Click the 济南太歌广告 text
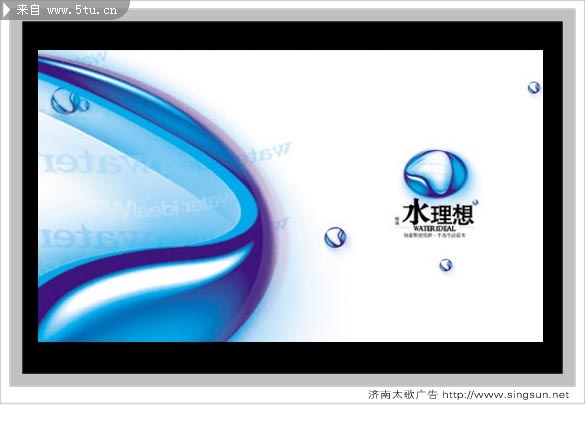Screen dimensions: 585x425 (x=402, y=394)
